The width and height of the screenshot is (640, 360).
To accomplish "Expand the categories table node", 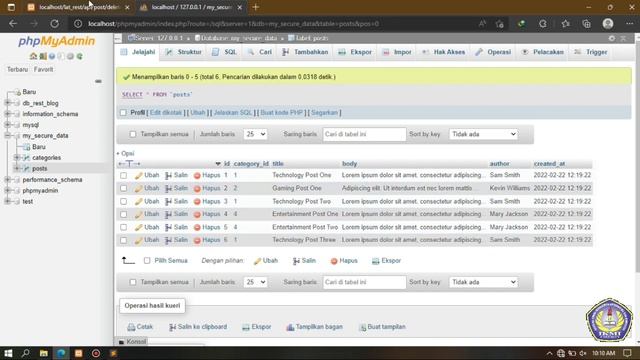I will (17, 158).
